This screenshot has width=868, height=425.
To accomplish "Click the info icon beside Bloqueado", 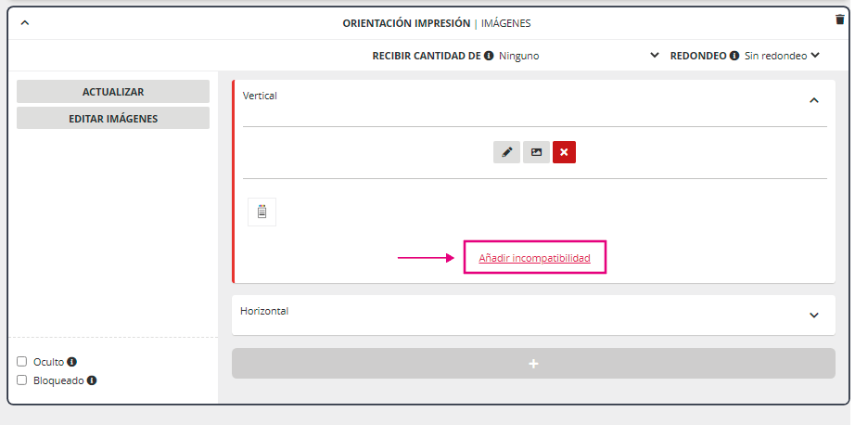I will tap(92, 380).
